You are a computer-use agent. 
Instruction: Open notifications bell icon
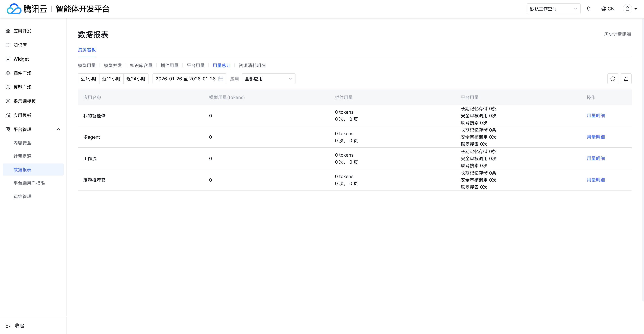[588, 9]
